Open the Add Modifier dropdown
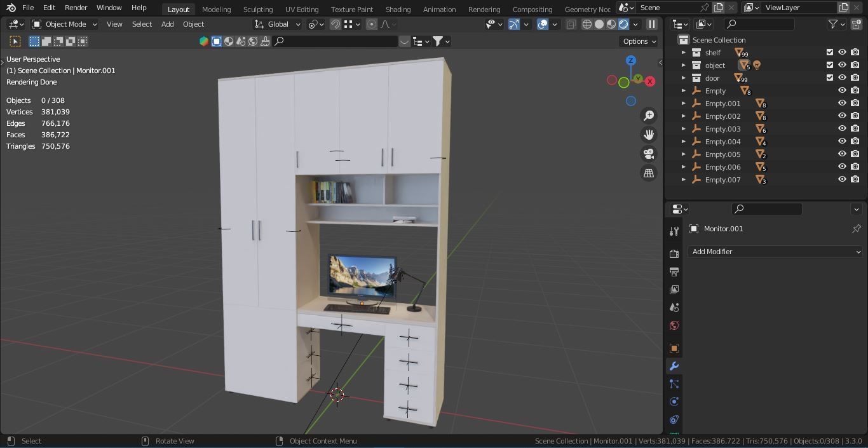The width and height of the screenshot is (868, 448). pyautogui.click(x=775, y=252)
